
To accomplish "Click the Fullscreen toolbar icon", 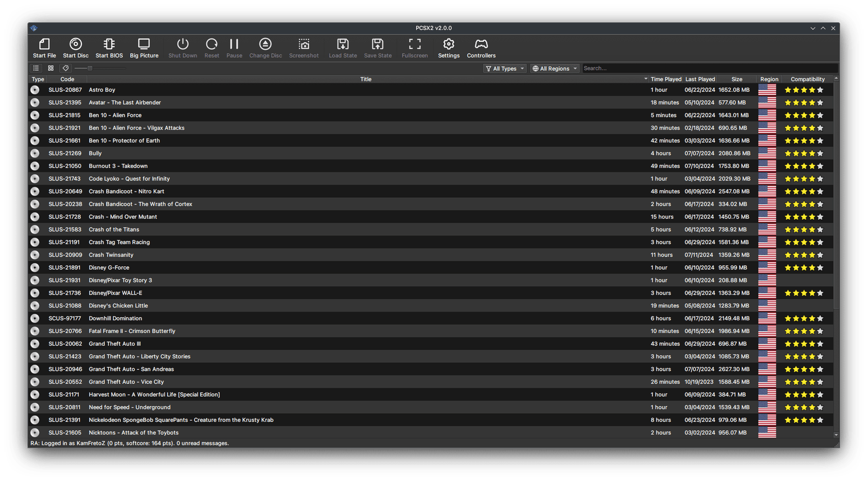I will click(414, 48).
